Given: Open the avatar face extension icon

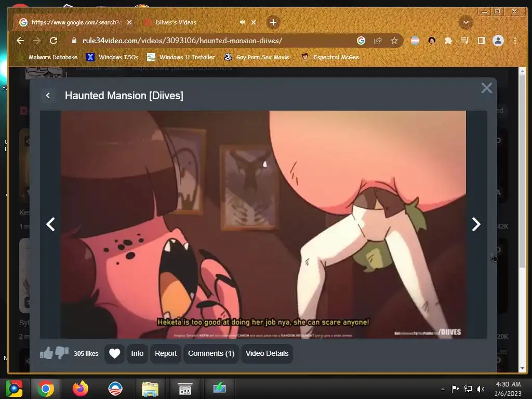Looking at the screenshot, I should (432, 41).
